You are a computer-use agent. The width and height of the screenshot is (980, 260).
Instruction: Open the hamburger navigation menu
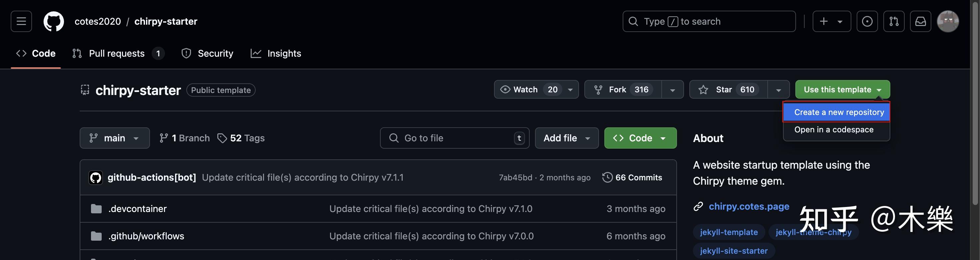(21, 21)
